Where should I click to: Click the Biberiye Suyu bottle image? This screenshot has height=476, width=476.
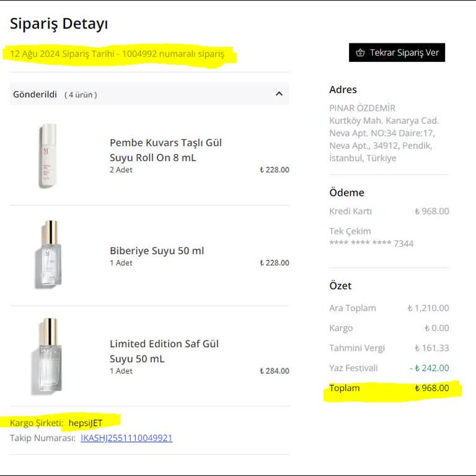tap(48, 254)
